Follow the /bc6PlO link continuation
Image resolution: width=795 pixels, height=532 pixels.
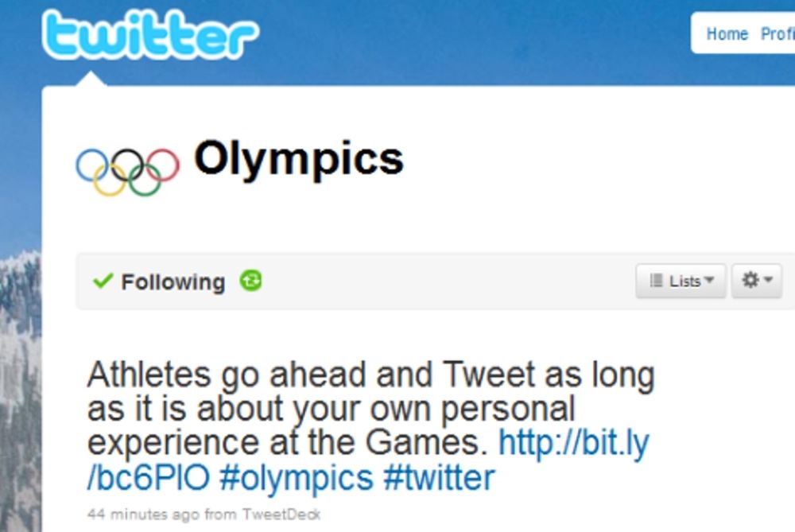click(148, 478)
